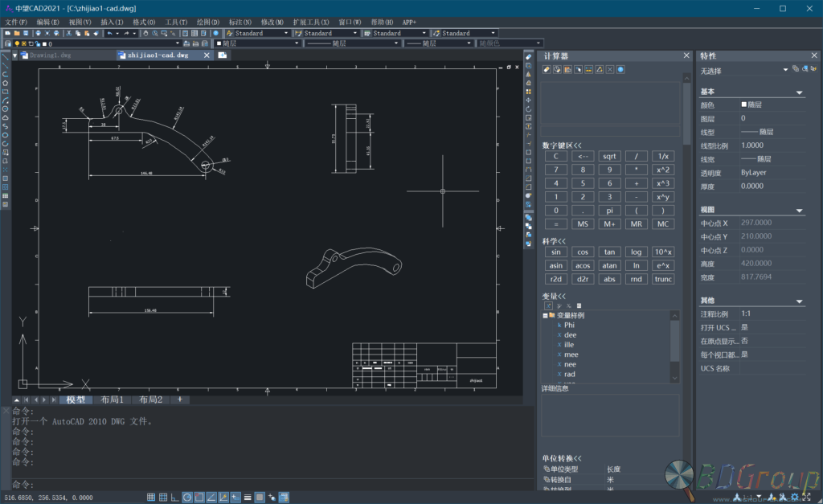Screen dimensions: 823x504
Task: Click the 颜色 color swatch in Properties
Action: [x=743, y=104]
